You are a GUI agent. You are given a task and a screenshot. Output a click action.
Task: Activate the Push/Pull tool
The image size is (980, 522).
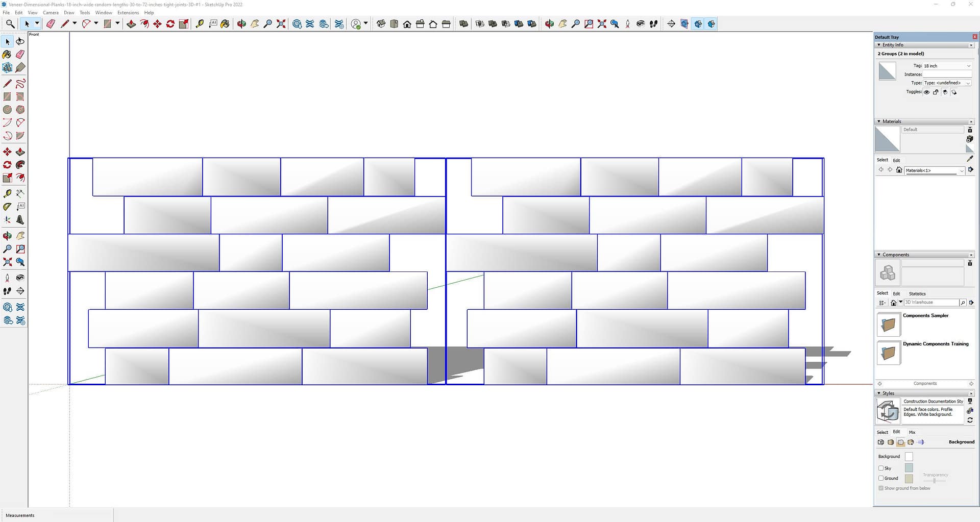coord(131,24)
